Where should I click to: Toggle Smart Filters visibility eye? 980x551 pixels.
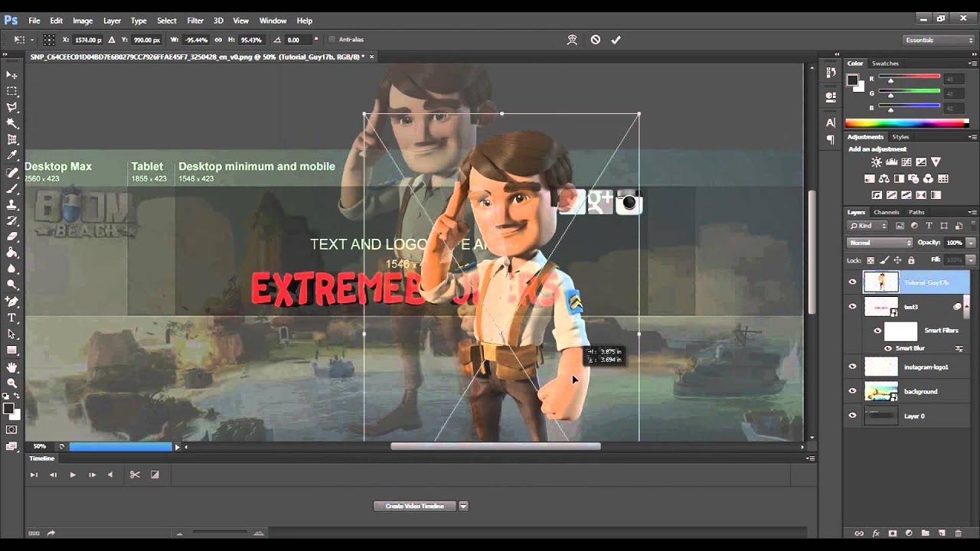click(x=877, y=331)
